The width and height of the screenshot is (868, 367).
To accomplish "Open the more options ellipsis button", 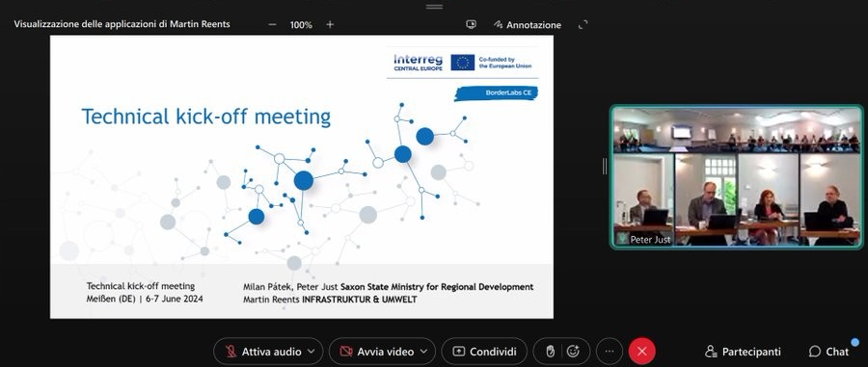I will (x=610, y=352).
